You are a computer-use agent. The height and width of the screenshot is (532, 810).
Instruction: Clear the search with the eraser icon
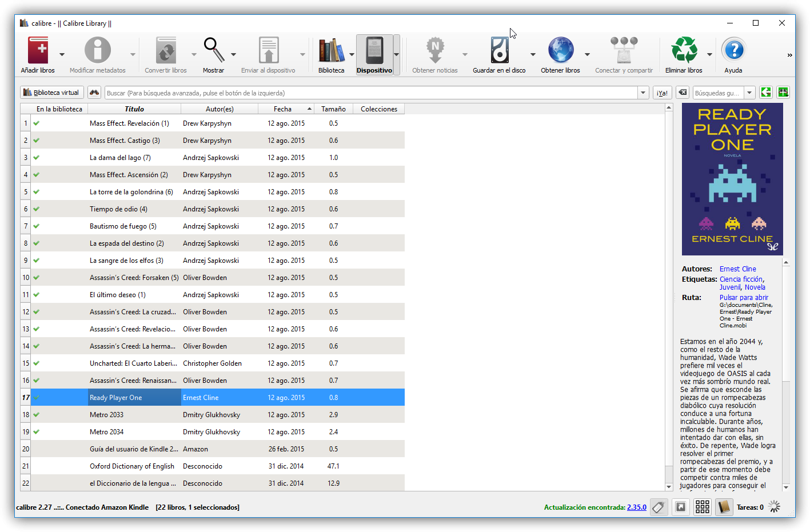click(683, 93)
